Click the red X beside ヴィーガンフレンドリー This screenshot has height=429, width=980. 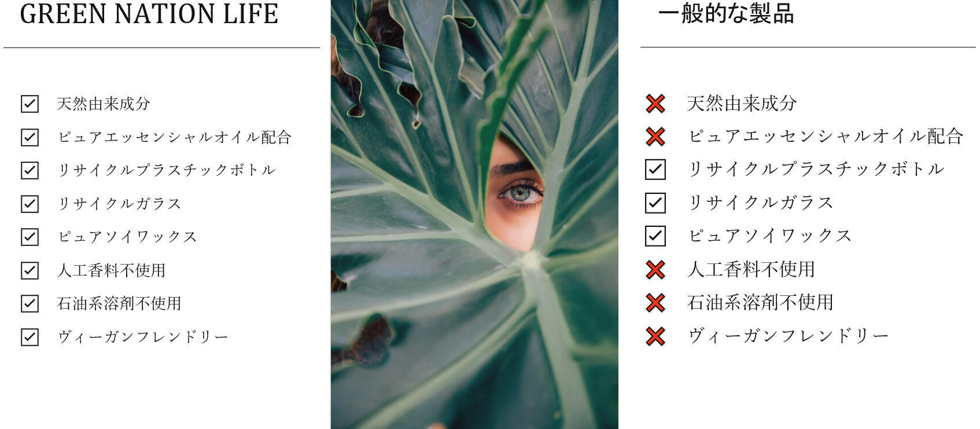(x=655, y=336)
